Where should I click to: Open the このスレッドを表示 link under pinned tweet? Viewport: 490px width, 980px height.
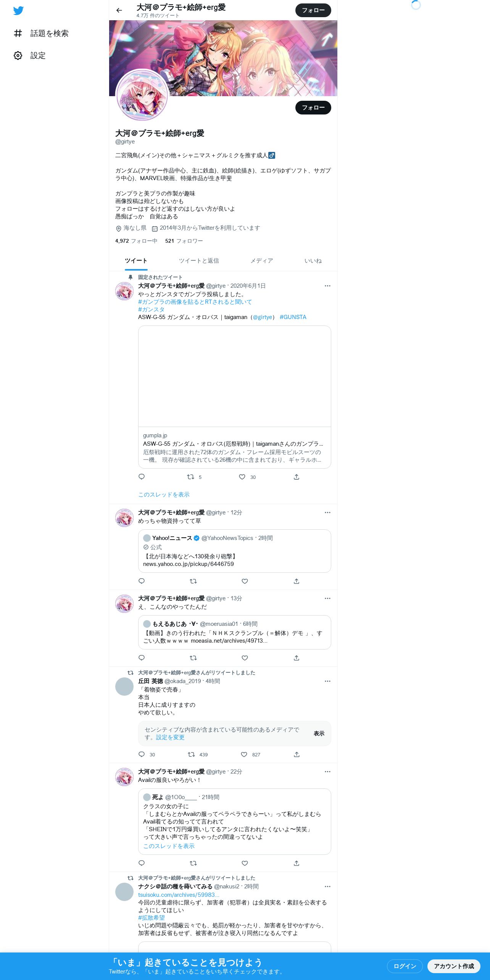pos(164,495)
